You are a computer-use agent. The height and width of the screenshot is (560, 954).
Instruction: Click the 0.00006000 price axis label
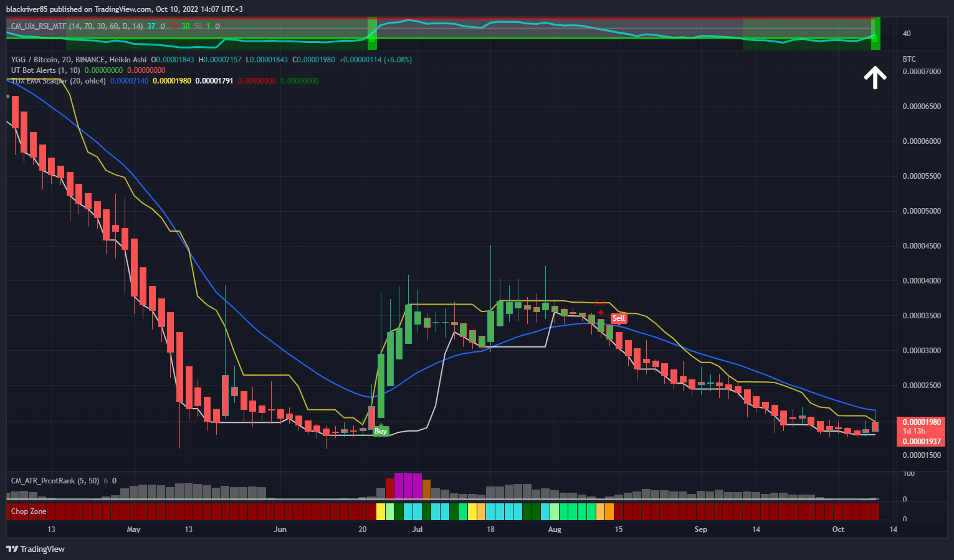pos(922,141)
